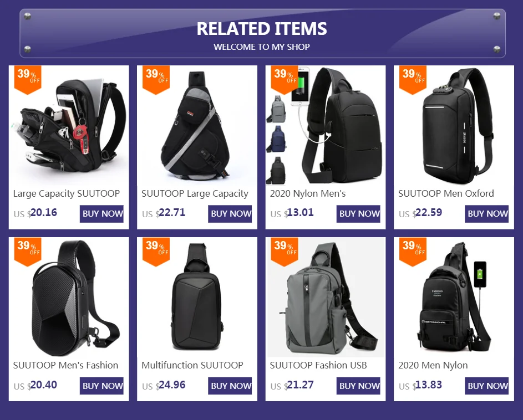Open the Multifunction SUUTOOP title link
The image size is (523, 420).
[x=192, y=365]
